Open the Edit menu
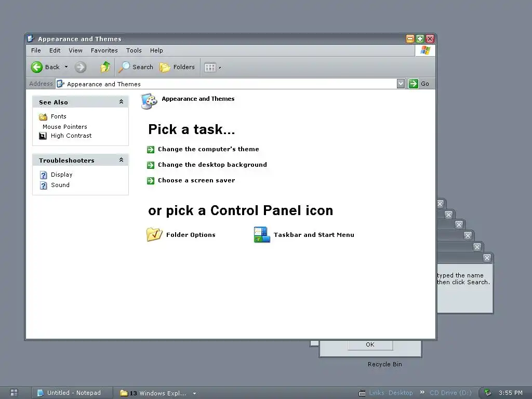This screenshot has width=532, height=399. (55, 50)
